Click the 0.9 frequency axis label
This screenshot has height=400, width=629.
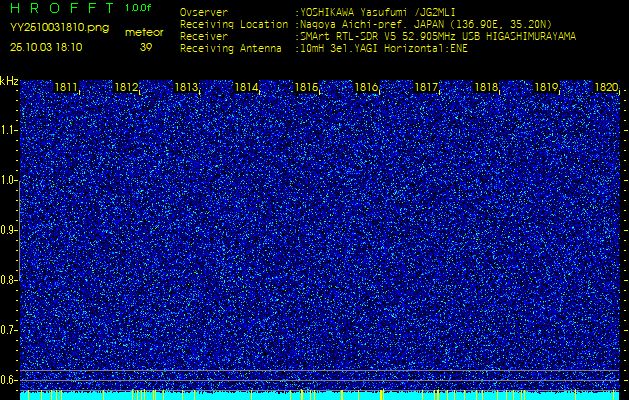coord(9,230)
